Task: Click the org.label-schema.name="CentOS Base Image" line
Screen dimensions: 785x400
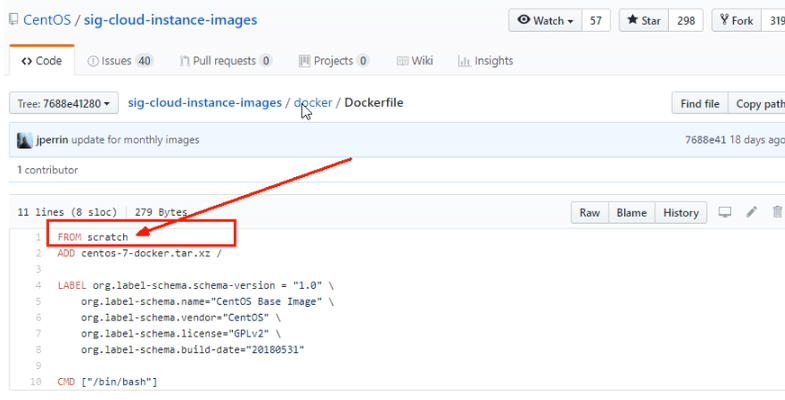Action: (207, 301)
